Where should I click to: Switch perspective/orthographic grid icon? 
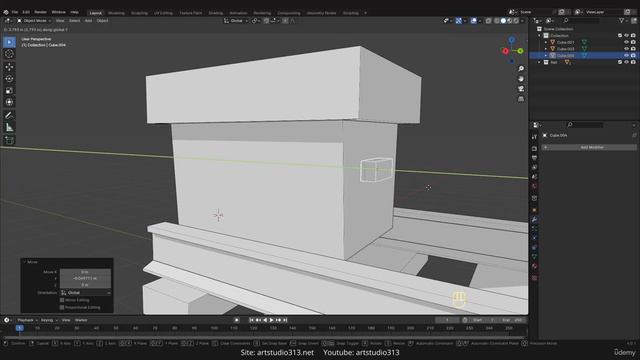click(521, 99)
